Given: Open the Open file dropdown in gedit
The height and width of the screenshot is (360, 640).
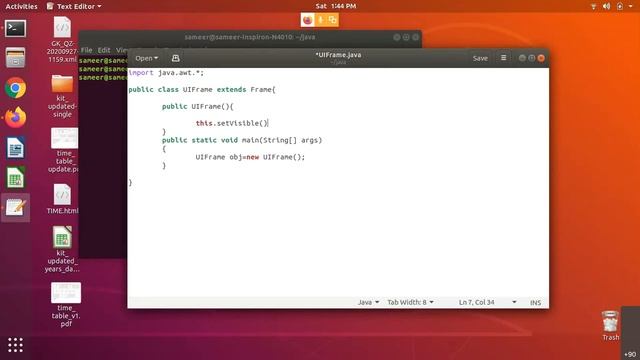Looking at the screenshot, I should (147, 58).
